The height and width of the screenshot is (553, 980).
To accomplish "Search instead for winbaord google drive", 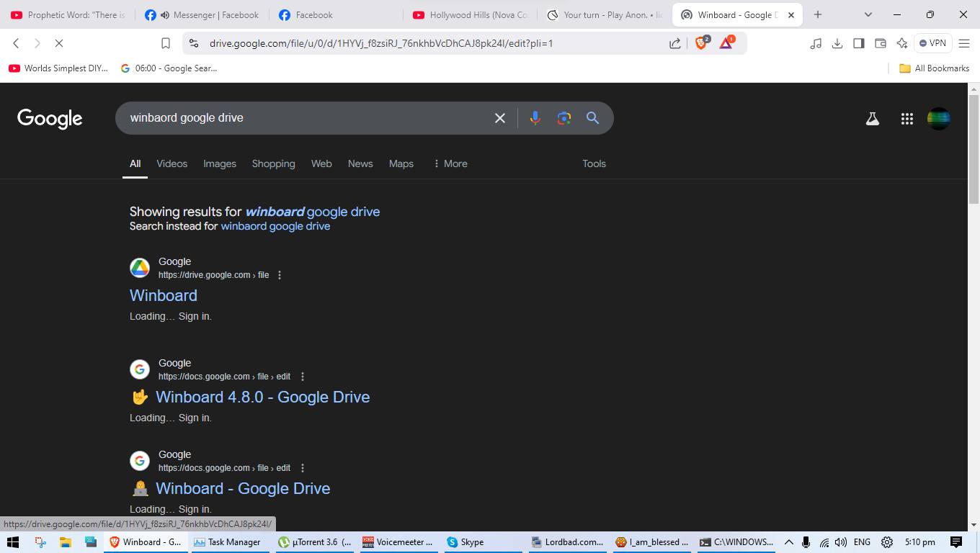I will click(x=275, y=226).
